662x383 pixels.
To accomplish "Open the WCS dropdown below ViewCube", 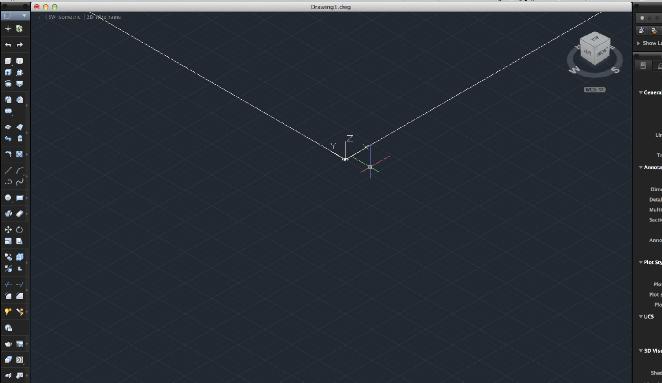I will coord(595,90).
